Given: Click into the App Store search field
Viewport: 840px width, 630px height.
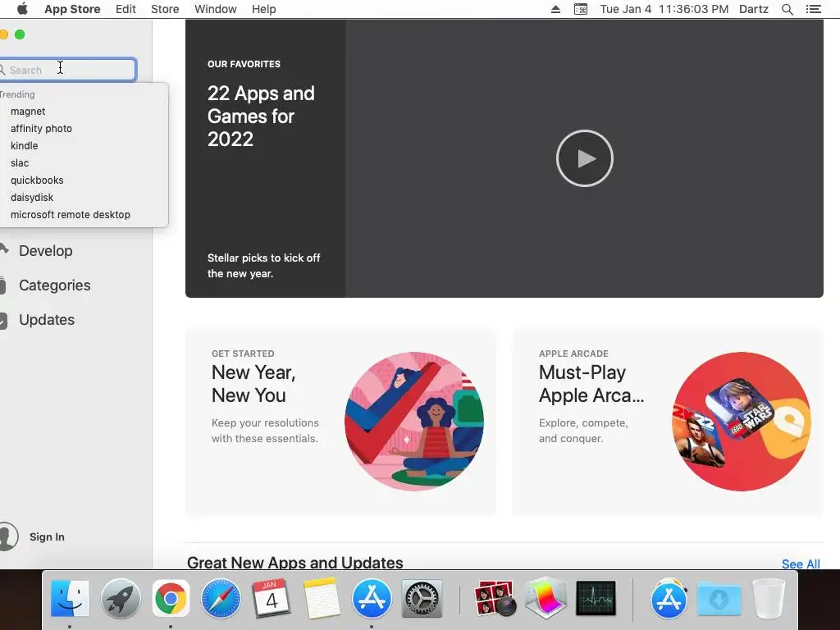Looking at the screenshot, I should pyautogui.click(x=67, y=70).
